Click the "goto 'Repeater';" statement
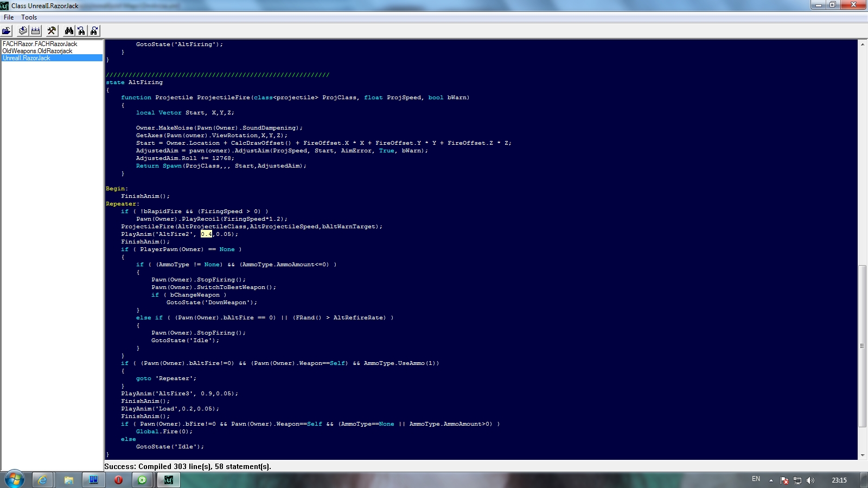Screen dimensions: 868x488 (167, 378)
